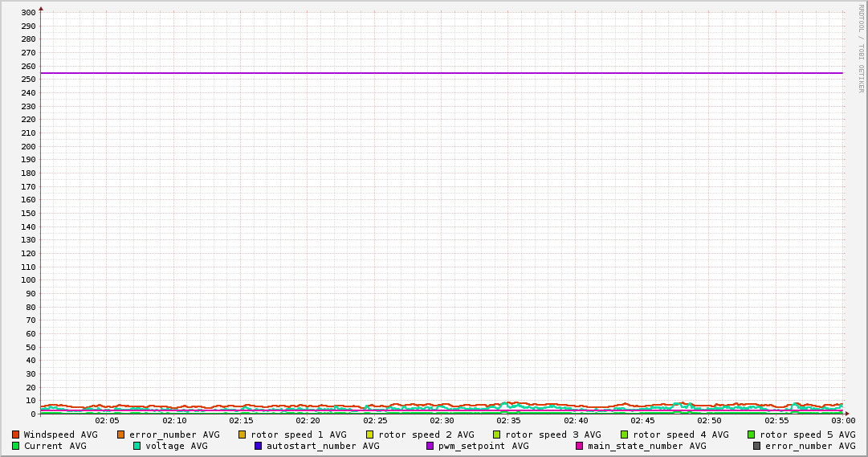Click the 02:05 time axis label

coord(107,421)
